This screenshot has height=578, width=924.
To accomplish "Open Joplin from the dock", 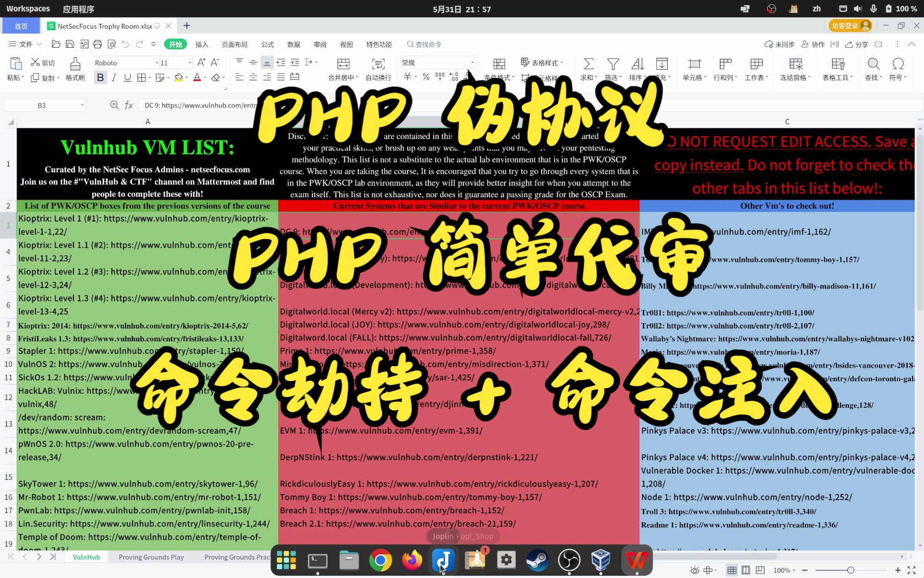I will tap(443, 560).
